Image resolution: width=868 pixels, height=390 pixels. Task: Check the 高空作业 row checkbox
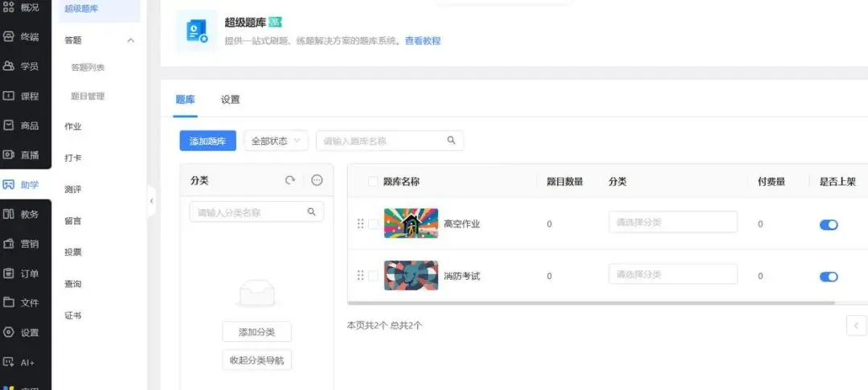374,224
